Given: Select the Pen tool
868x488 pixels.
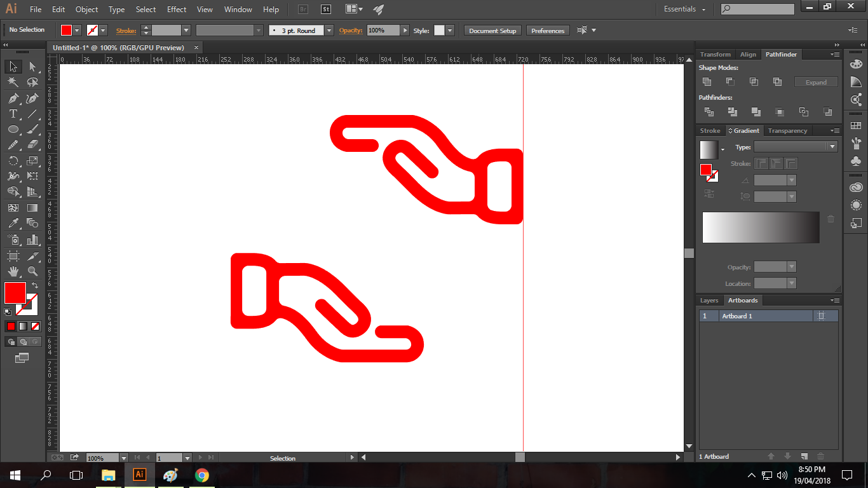Looking at the screenshot, I should [13, 98].
